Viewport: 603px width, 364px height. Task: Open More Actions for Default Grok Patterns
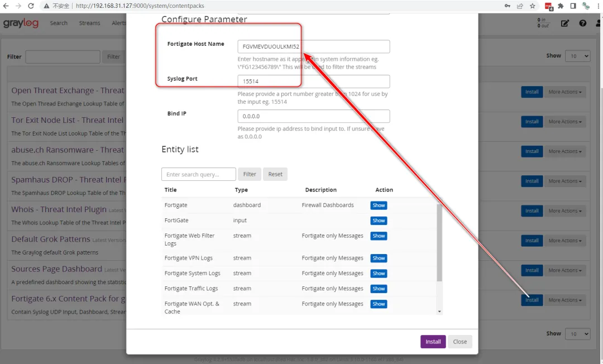coord(565,241)
